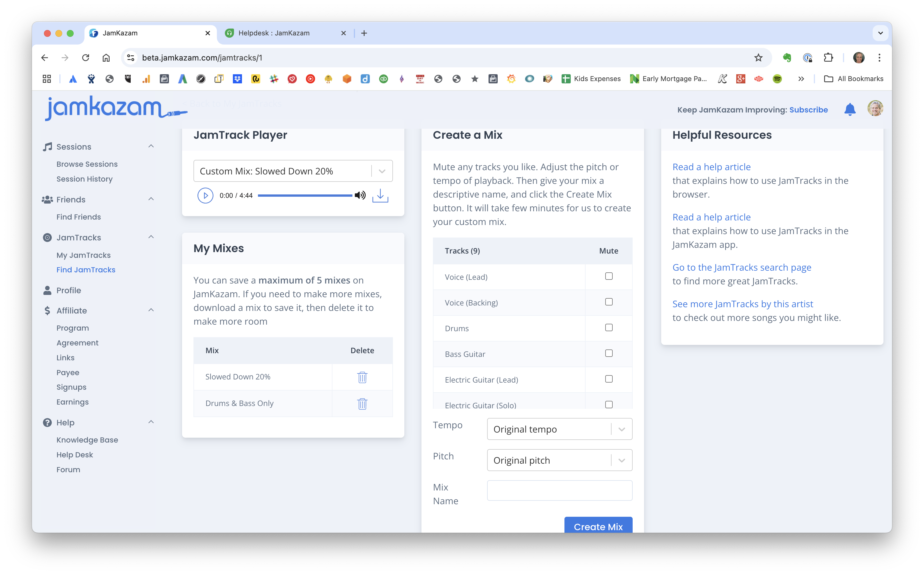Viewport: 924px width, 575px height.
Task: Open the user avatar menu
Action: (x=875, y=109)
